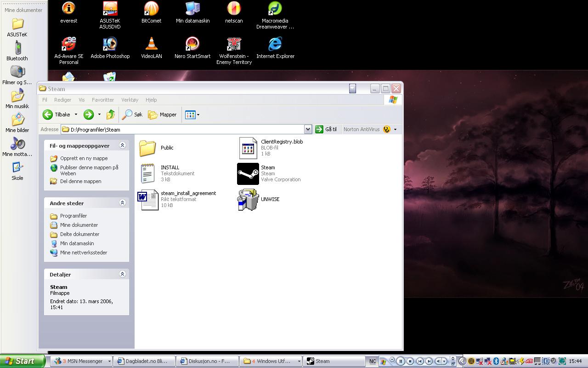The height and width of the screenshot is (368, 588).
Task: Launch Macromedia Dreamweaver from the desktop
Action: [x=275, y=15]
